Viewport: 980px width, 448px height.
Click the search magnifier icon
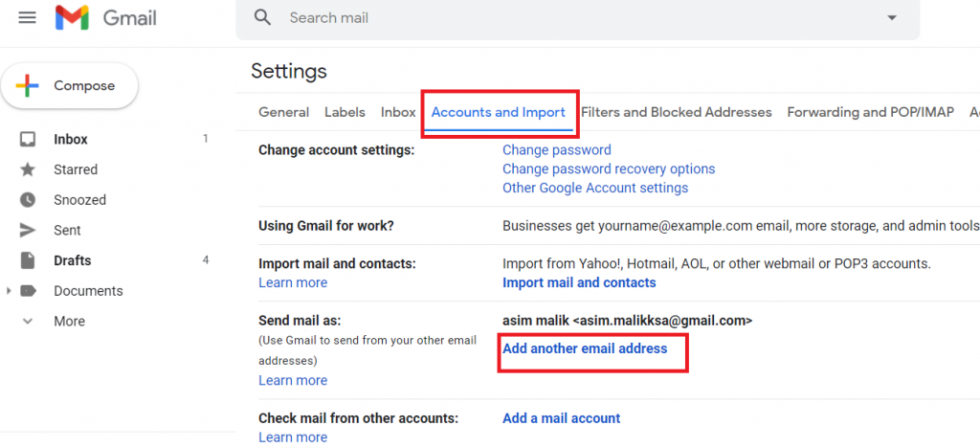tap(262, 17)
